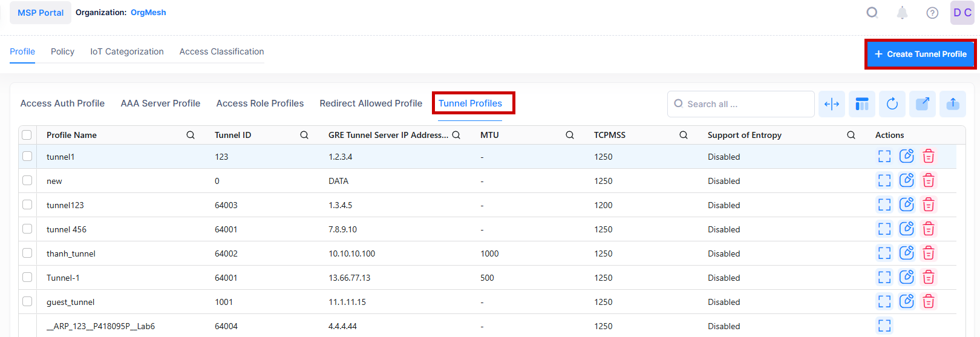
Task: Delete the thanh_tunnel profile
Action: (929, 253)
